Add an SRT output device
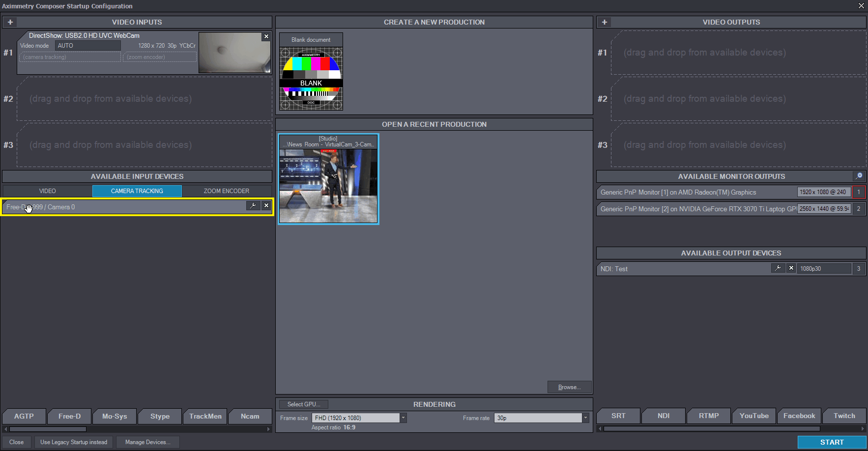 click(618, 416)
